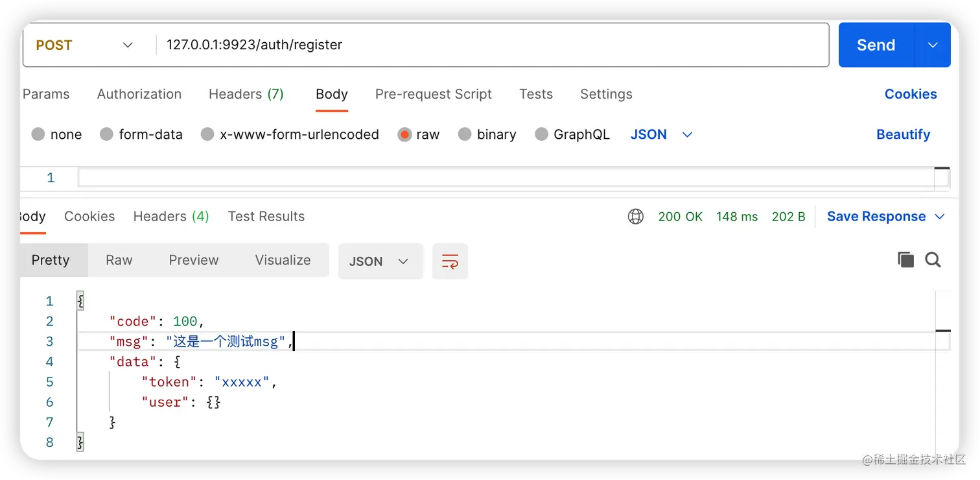Image resolution: width=980 pixels, height=480 pixels.
Task: Choose the binary body type radio
Action: [x=465, y=134]
